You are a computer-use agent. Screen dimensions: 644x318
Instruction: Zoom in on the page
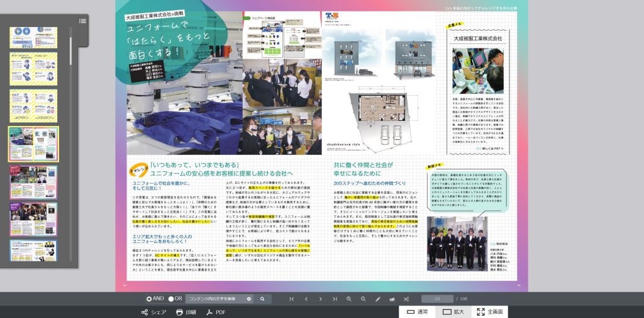(x=349, y=299)
